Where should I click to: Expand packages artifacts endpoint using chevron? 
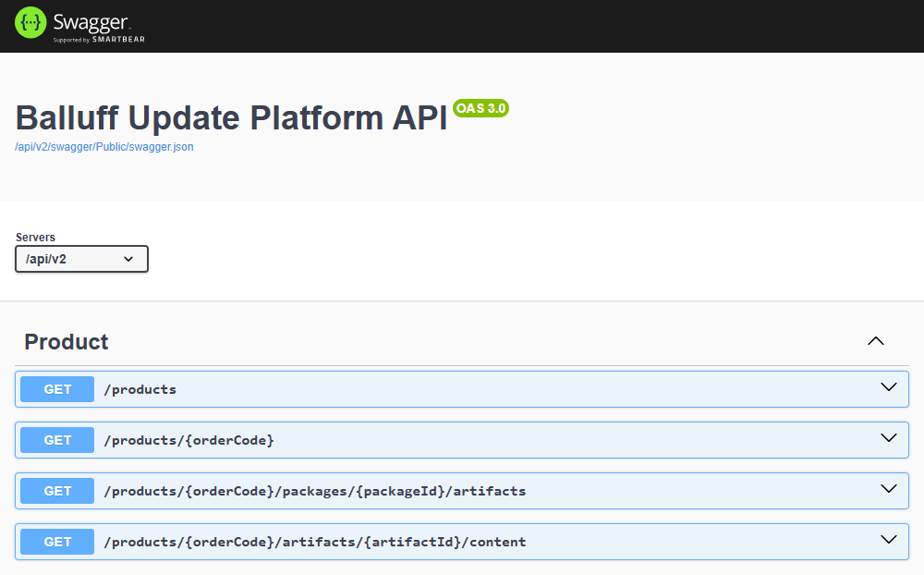(x=889, y=490)
